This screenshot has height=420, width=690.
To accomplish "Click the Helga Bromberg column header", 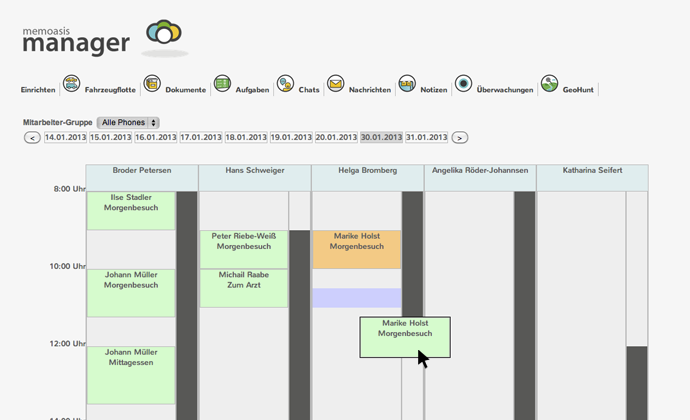I will point(367,178).
